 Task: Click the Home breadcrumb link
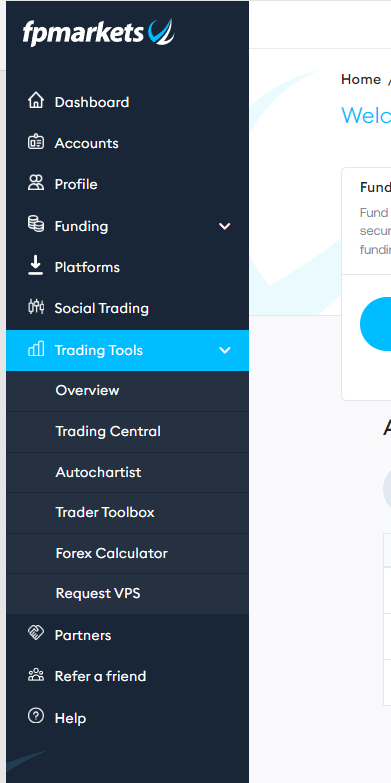(x=361, y=79)
